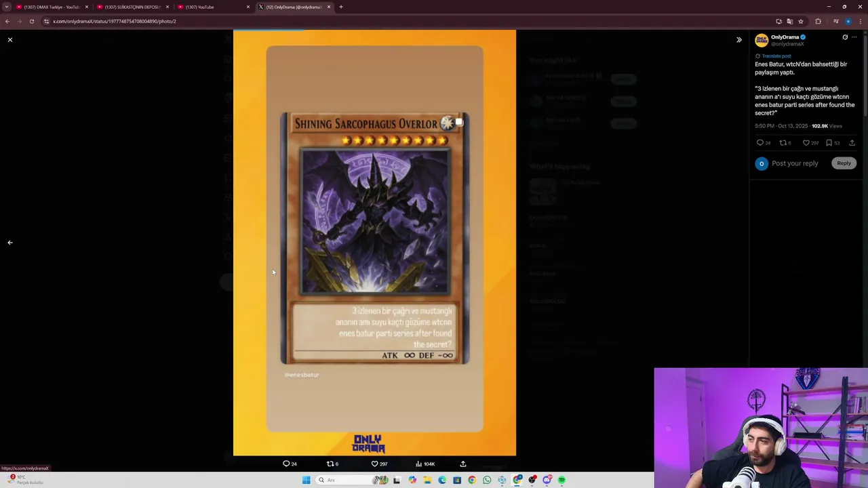Bookmark the post (53)
Image resolution: width=868 pixels, height=488 pixels.
tap(832, 143)
